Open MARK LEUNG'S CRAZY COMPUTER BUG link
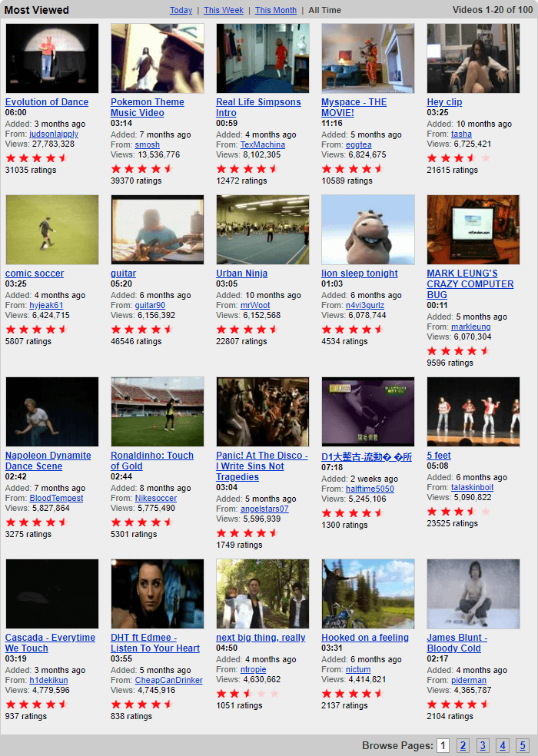538x756 pixels. (470, 284)
